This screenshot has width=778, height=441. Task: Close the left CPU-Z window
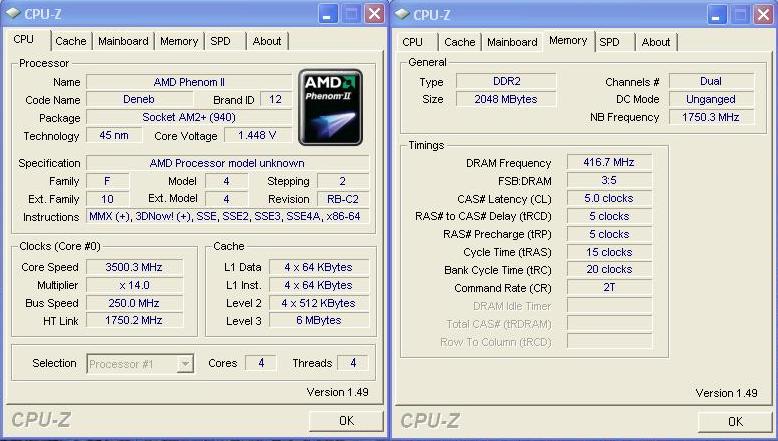click(x=375, y=14)
